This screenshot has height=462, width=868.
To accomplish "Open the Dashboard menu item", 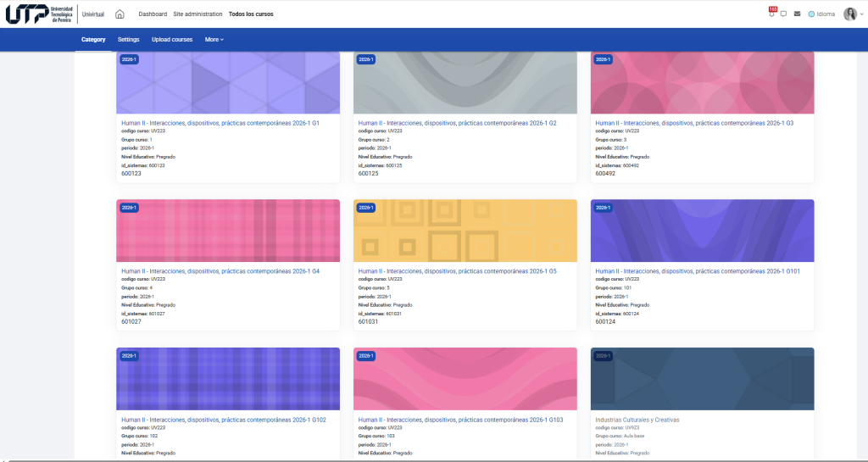I will point(153,14).
